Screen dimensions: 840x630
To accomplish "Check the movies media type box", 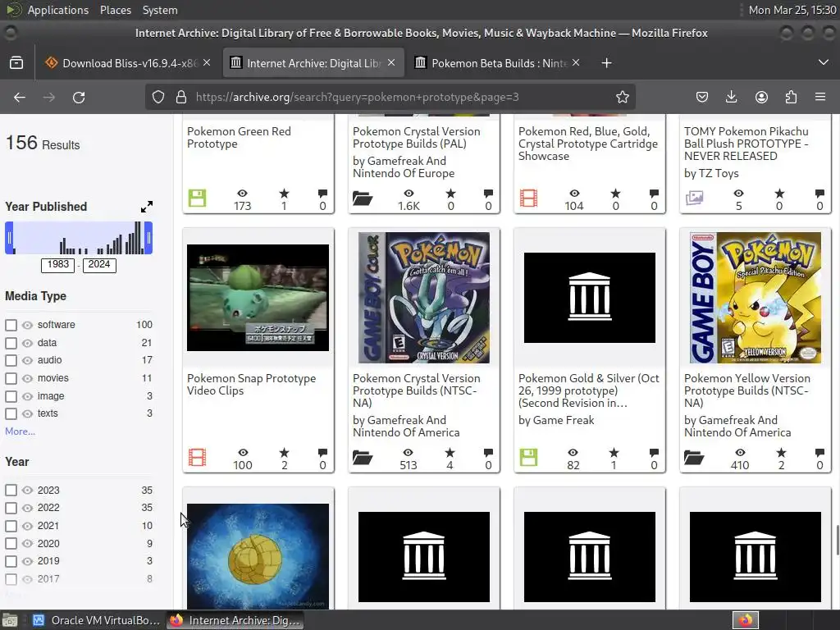I will (x=11, y=378).
